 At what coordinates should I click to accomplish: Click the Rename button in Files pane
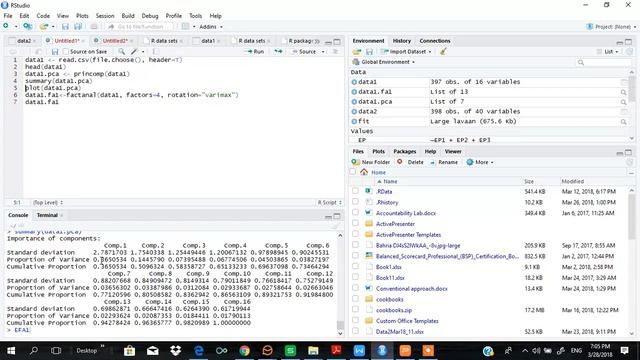tap(444, 162)
